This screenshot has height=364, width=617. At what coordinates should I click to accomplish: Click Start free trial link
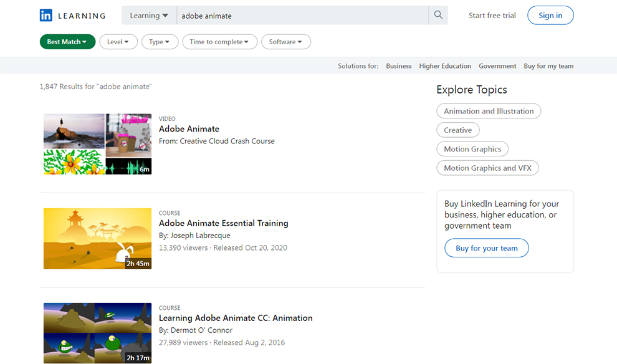(x=492, y=16)
